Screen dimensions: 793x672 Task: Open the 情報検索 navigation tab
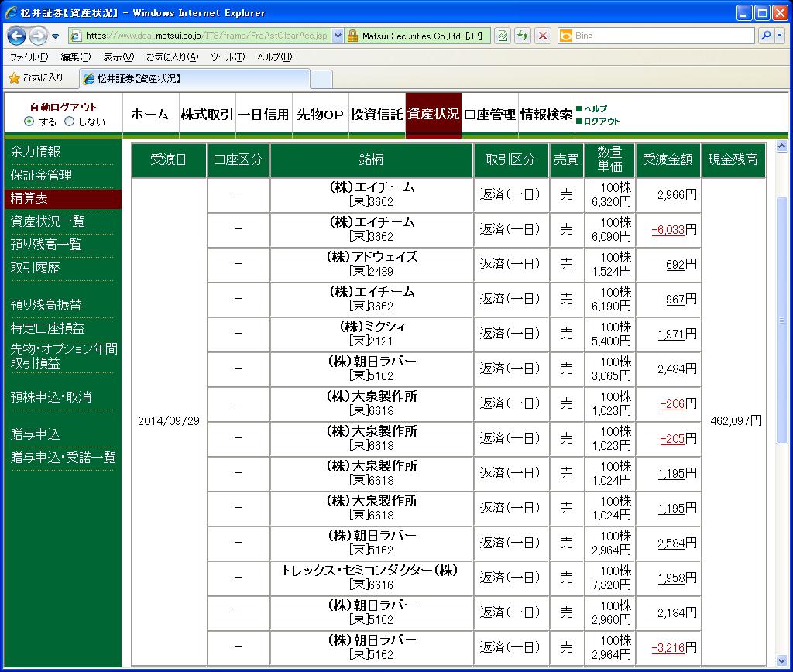[547, 115]
